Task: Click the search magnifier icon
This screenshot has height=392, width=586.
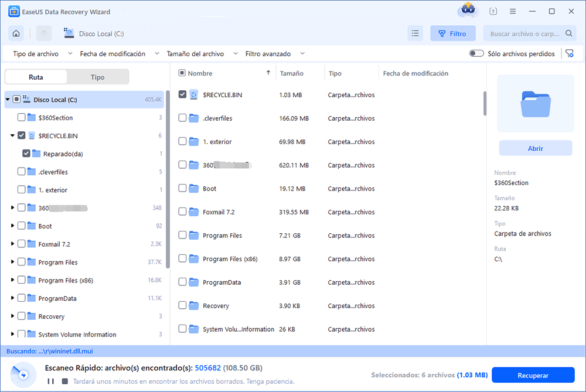Action: 569,33
